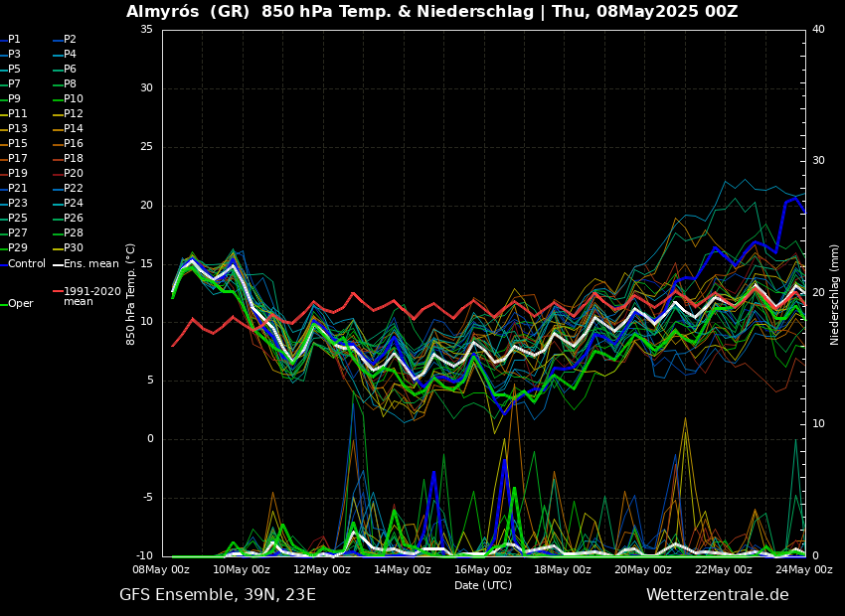Select the P24 legend entry
Image resolution: width=845 pixels, height=616 pixels.
(74, 204)
